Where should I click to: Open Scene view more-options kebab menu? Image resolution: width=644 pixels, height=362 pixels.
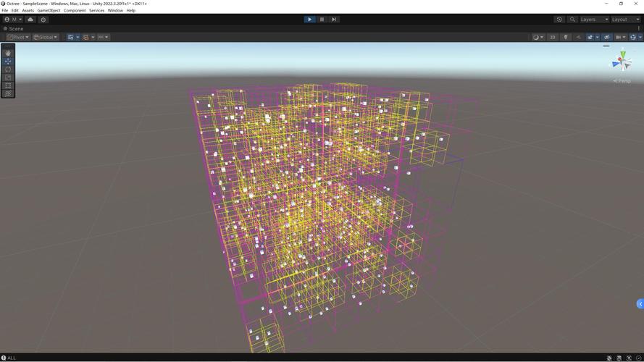pos(639,28)
